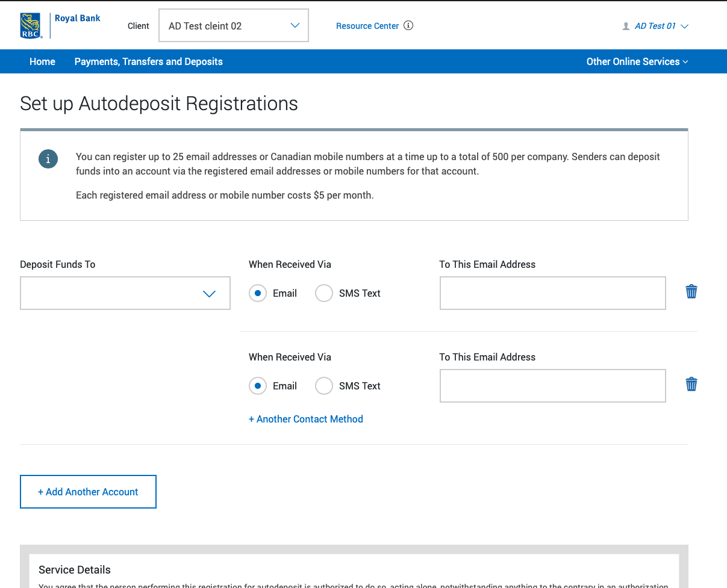Select SMS Text in second contact row
The width and height of the screenshot is (727, 588).
pyautogui.click(x=324, y=386)
